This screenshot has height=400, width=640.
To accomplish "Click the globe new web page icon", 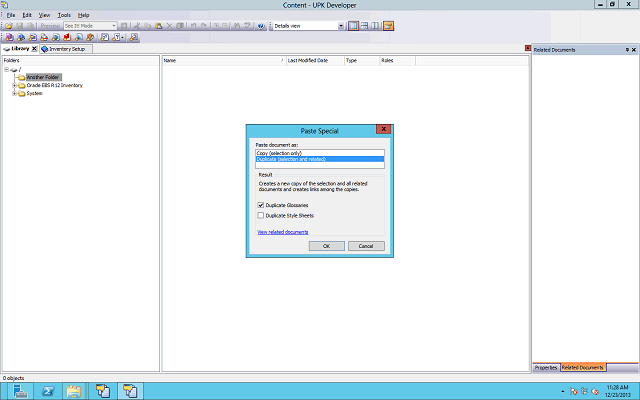I will (56, 37).
